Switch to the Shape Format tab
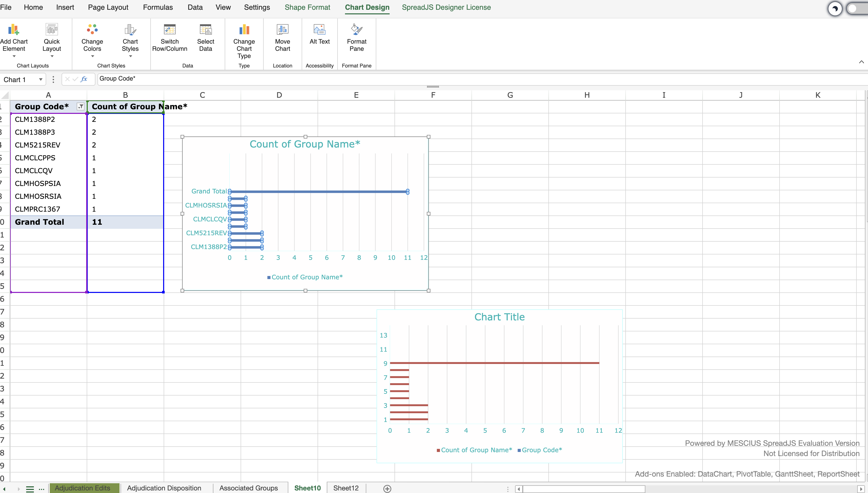Screen dimensions: 868x493 [307, 7]
